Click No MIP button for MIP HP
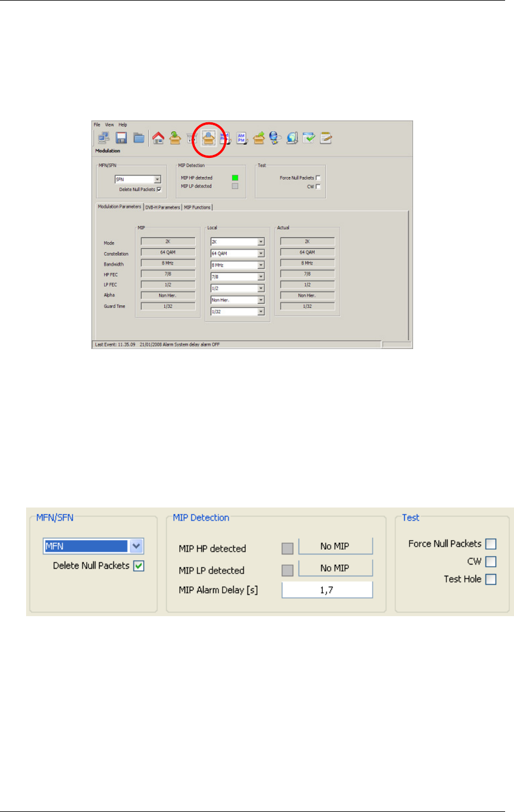Image resolution: width=514 pixels, height=812 pixels. [335, 546]
